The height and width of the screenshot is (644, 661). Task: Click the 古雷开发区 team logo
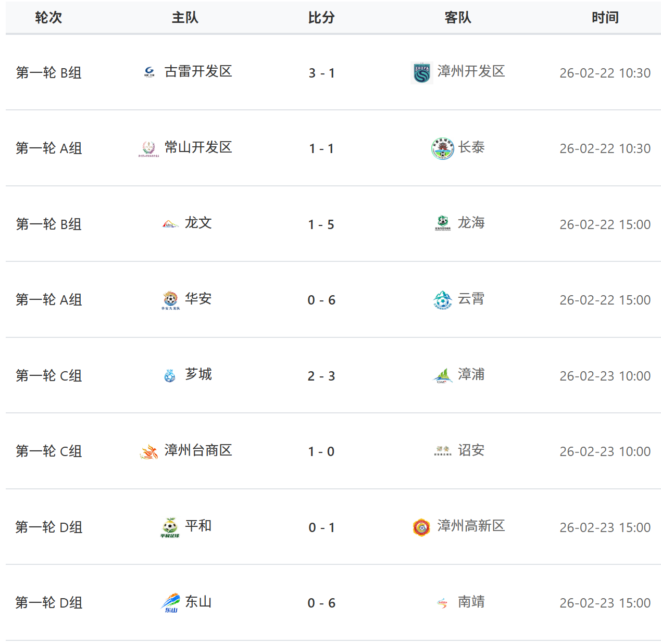(x=149, y=72)
